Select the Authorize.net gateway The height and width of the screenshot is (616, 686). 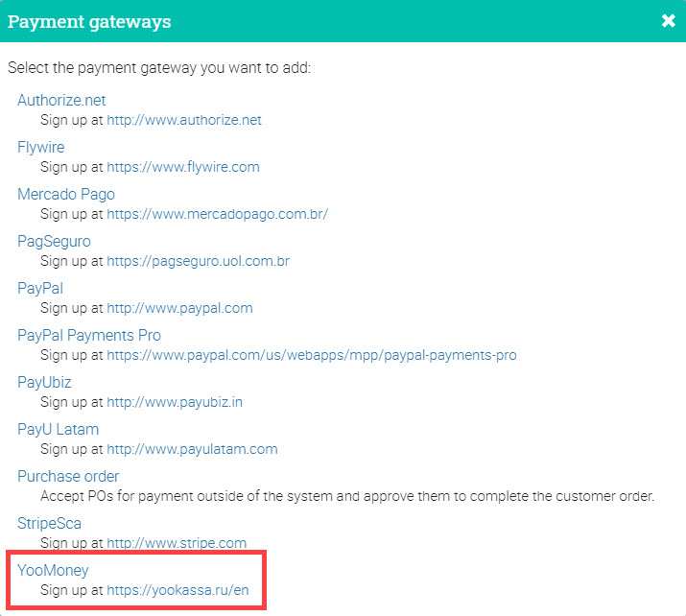(61, 100)
